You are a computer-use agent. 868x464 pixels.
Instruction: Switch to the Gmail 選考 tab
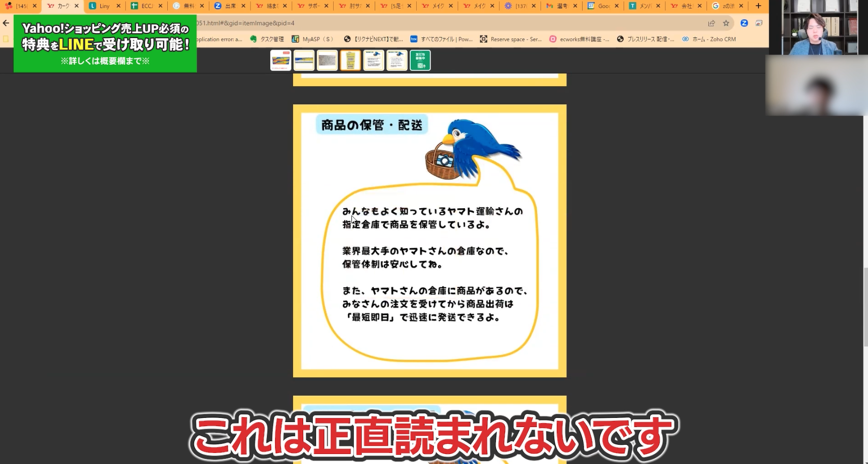[x=561, y=6]
